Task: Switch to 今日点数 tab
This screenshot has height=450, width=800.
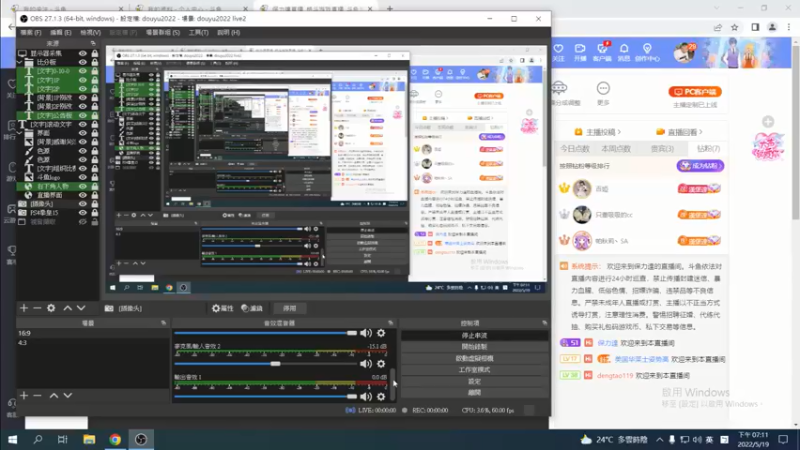Action: click(x=575, y=148)
